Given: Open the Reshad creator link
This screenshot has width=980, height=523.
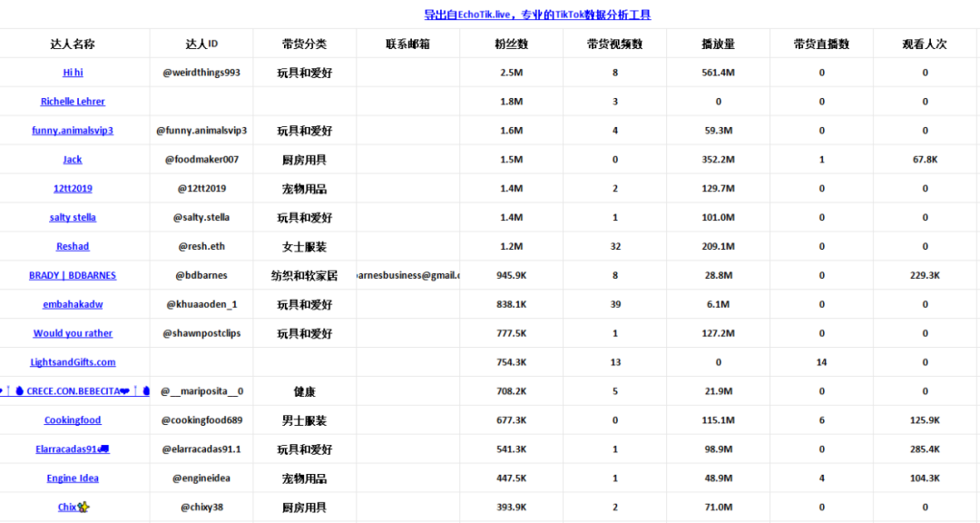Looking at the screenshot, I should pyautogui.click(x=73, y=246).
